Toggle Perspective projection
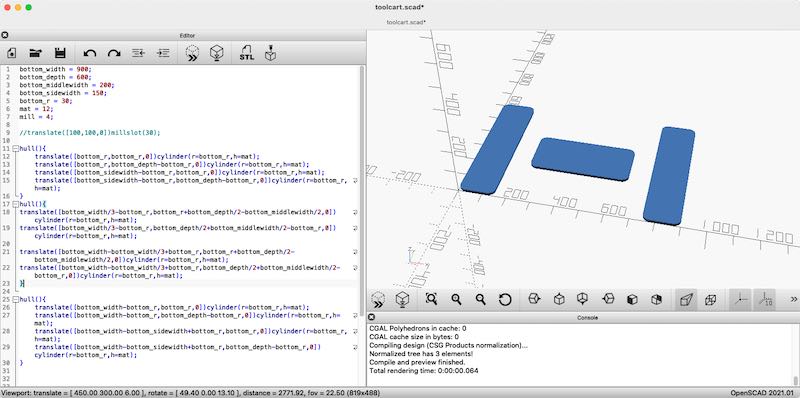Image resolution: width=800 pixels, height=398 pixels. pos(686,300)
